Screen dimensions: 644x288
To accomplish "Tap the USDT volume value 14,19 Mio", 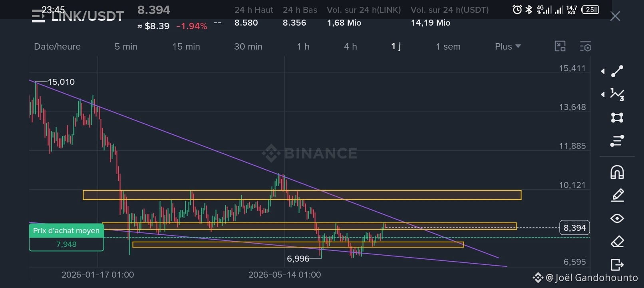I will [431, 23].
